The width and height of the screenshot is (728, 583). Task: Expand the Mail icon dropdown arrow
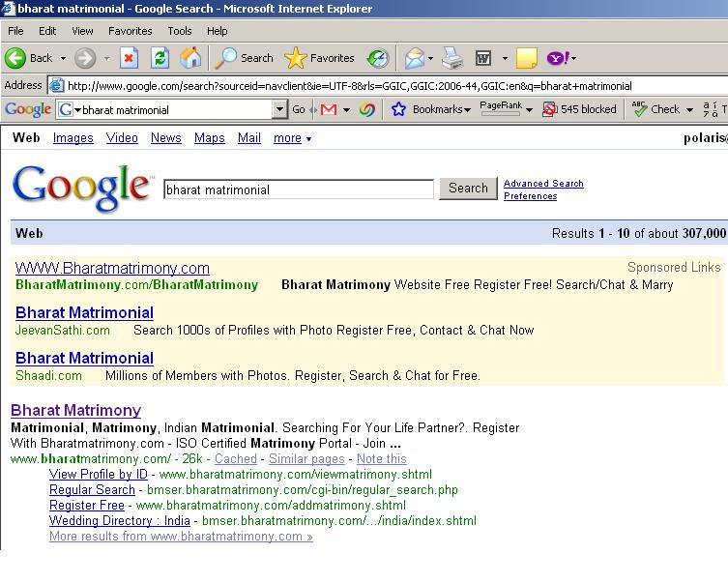[430, 58]
